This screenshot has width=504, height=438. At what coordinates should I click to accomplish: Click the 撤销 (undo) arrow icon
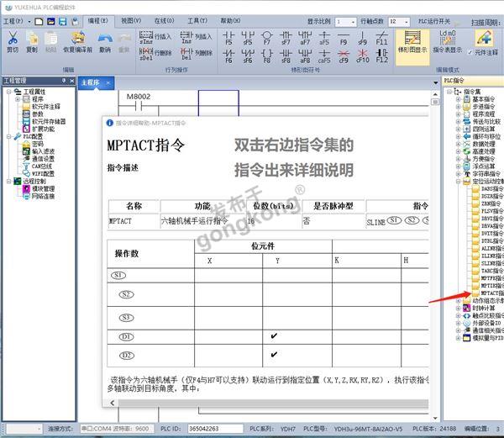[x=105, y=39]
